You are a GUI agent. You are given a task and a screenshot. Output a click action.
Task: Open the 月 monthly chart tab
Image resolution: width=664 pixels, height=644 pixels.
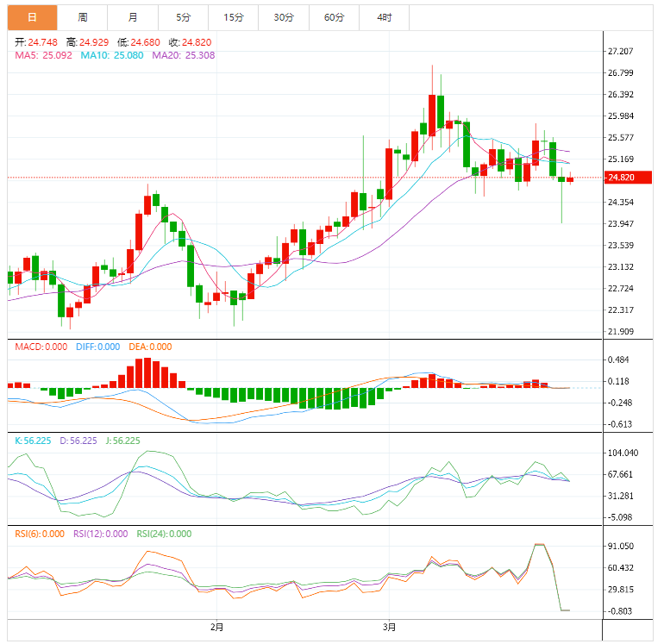[133, 17]
